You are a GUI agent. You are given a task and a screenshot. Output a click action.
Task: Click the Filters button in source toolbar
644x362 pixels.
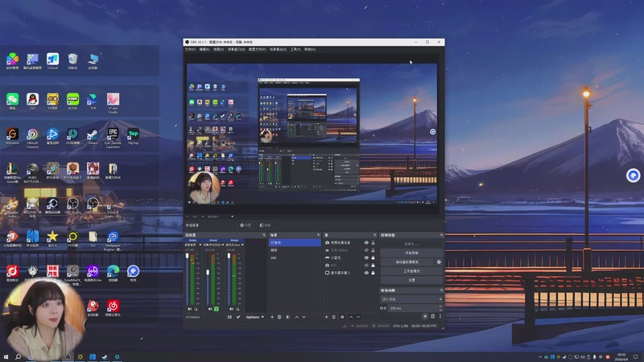pos(265,225)
